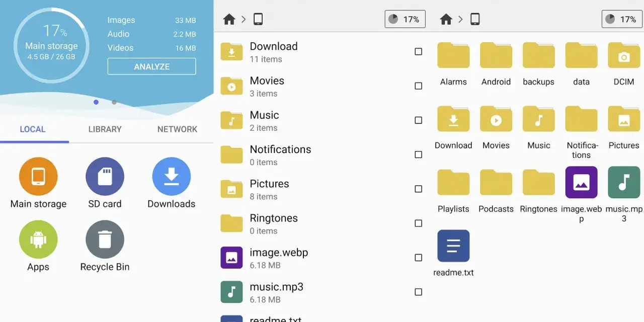Open Music folder row in list

[x=322, y=120]
